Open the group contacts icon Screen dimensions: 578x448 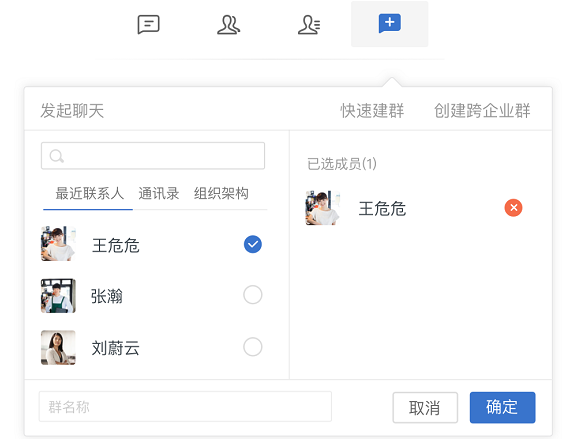229,25
